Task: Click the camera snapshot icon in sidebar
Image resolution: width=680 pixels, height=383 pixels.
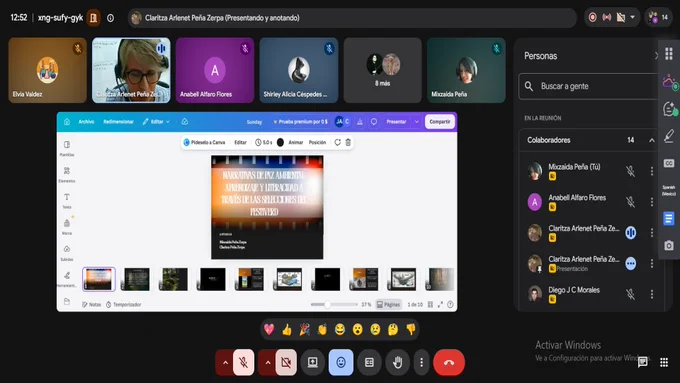Action: 669,246
